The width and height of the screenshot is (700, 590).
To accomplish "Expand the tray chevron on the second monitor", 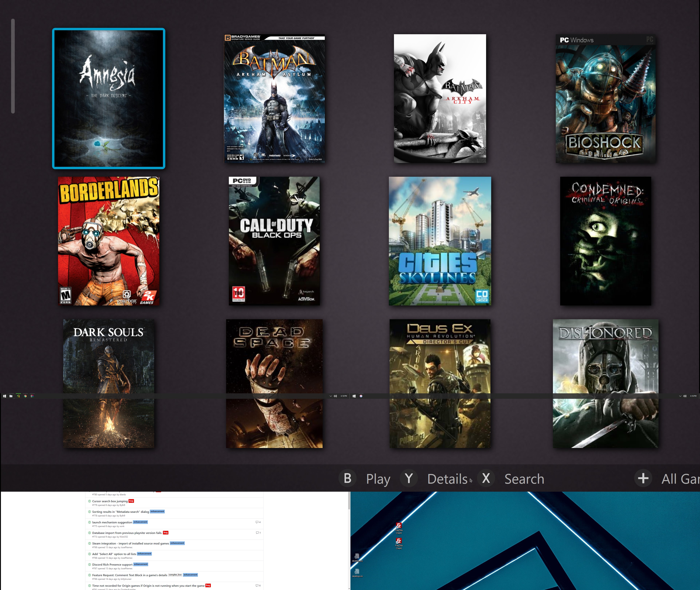I will (680, 396).
